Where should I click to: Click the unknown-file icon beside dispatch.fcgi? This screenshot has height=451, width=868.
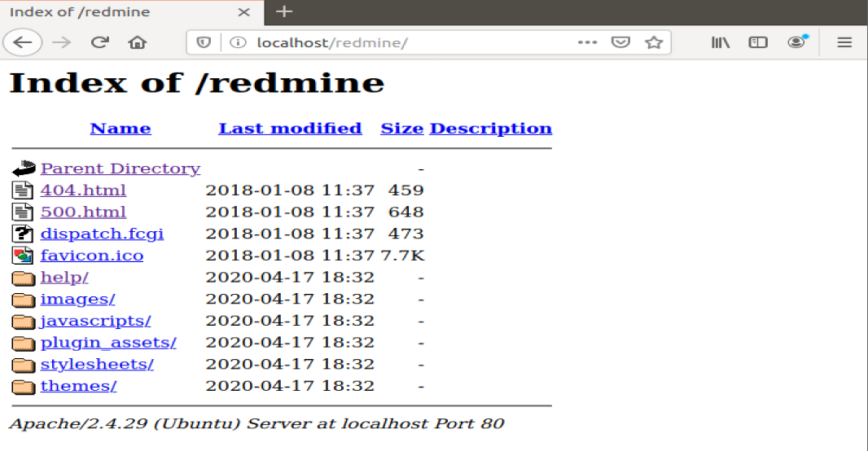click(23, 234)
